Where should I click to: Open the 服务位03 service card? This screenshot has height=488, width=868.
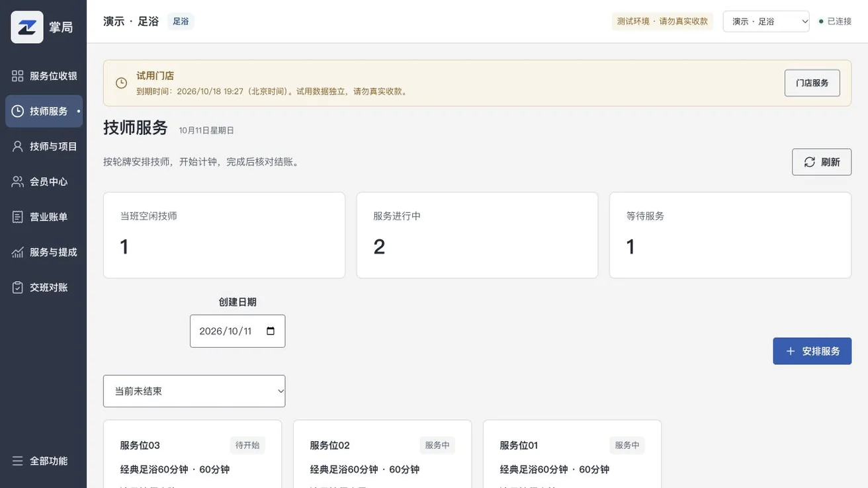pyautogui.click(x=193, y=454)
